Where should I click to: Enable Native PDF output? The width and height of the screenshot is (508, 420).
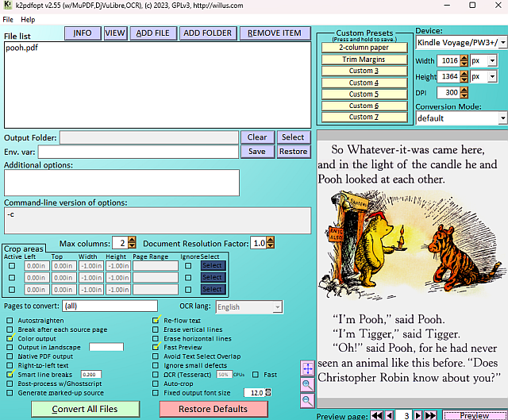coord(10,356)
